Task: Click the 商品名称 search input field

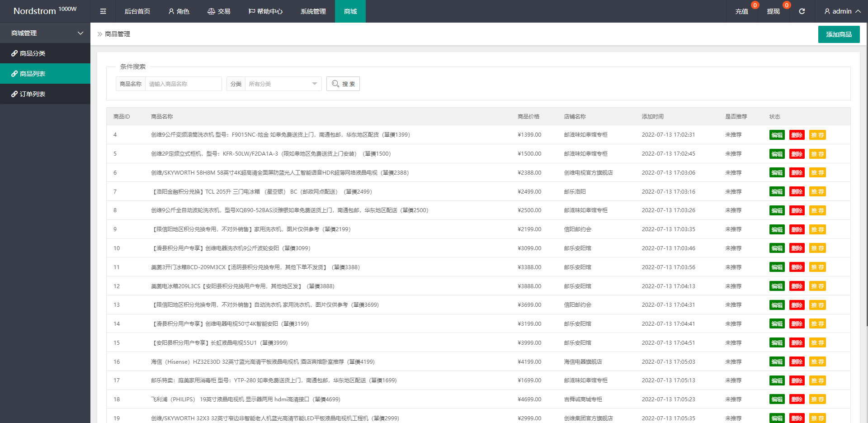Action: click(x=183, y=84)
